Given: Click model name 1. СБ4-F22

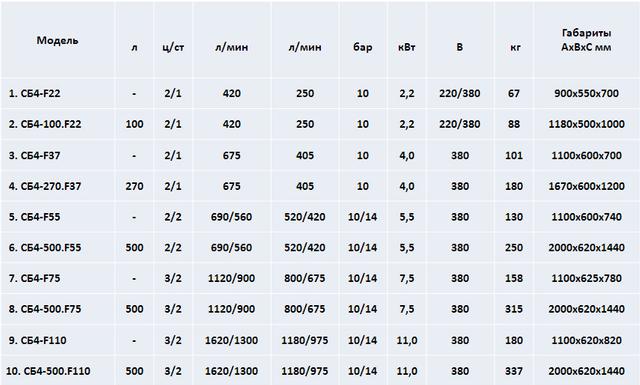Looking at the screenshot, I should coord(34,93).
